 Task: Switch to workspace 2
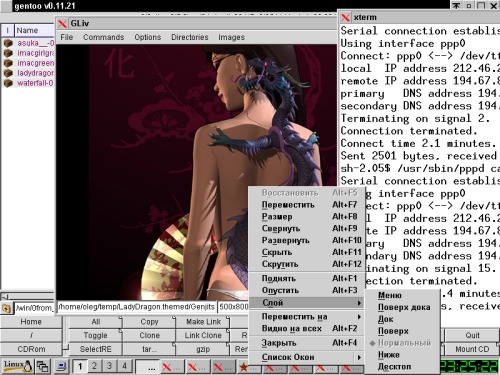[94, 366]
